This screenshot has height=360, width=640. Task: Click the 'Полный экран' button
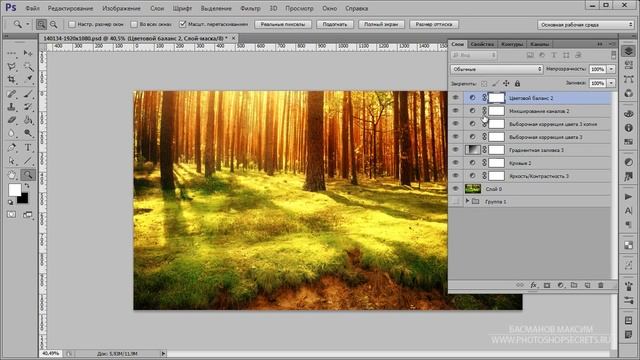(x=381, y=24)
